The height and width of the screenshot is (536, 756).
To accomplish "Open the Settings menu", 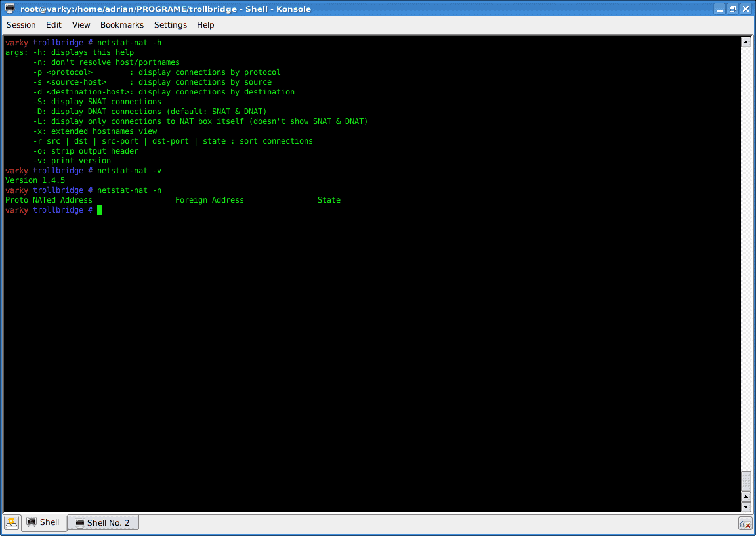I will (170, 25).
